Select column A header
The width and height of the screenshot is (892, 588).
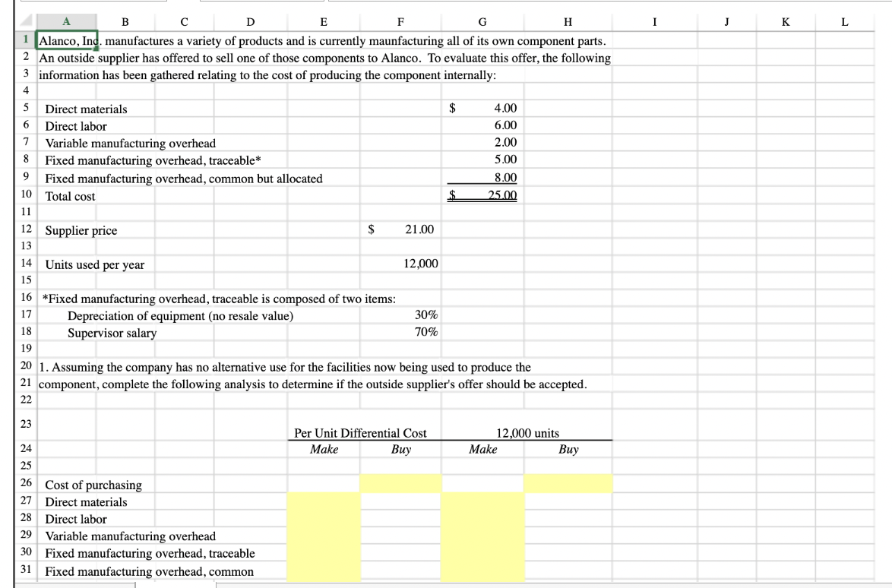66,21
